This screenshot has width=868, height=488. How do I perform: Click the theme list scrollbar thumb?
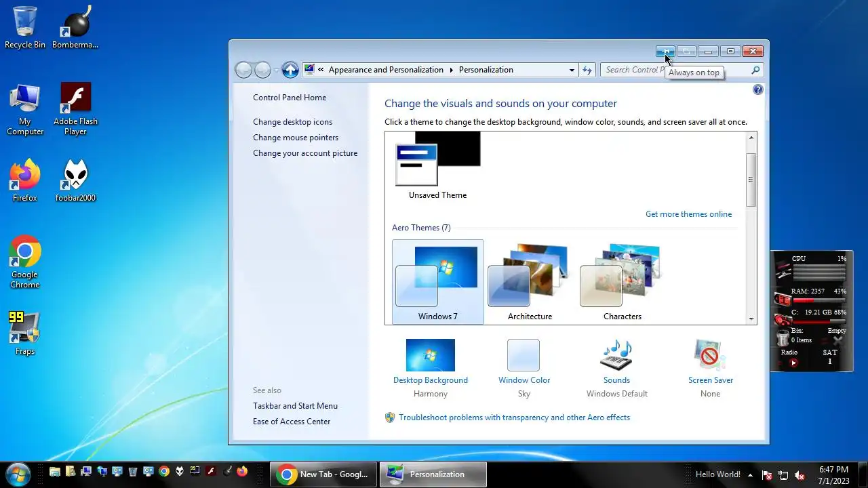(x=751, y=180)
